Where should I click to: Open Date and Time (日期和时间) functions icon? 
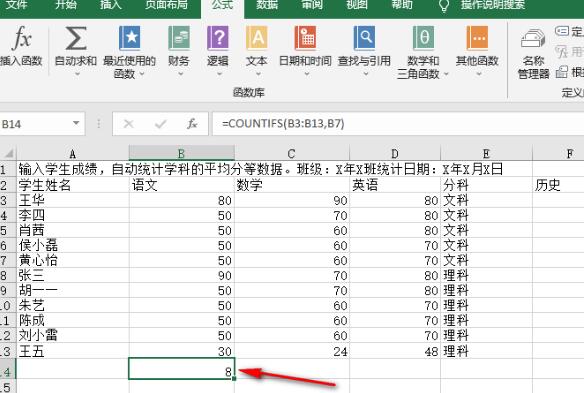[x=305, y=38]
